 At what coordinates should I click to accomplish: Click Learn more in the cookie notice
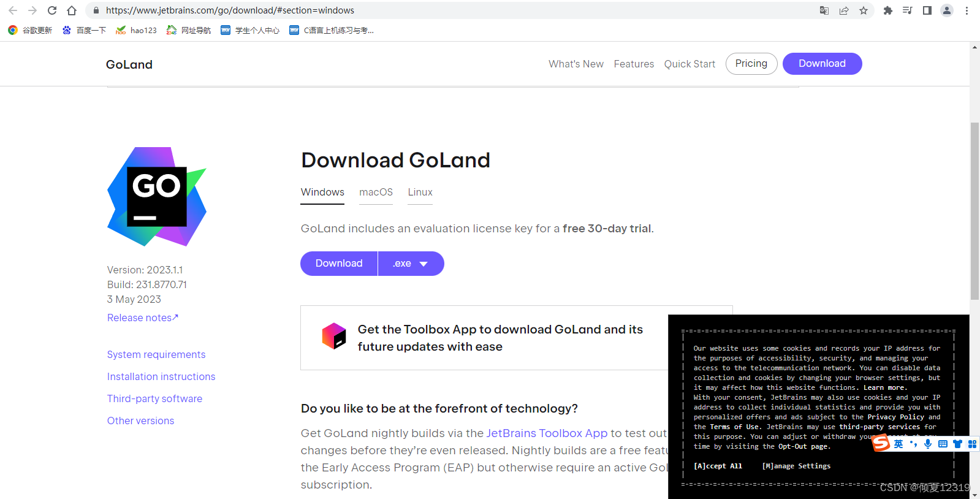pos(884,387)
